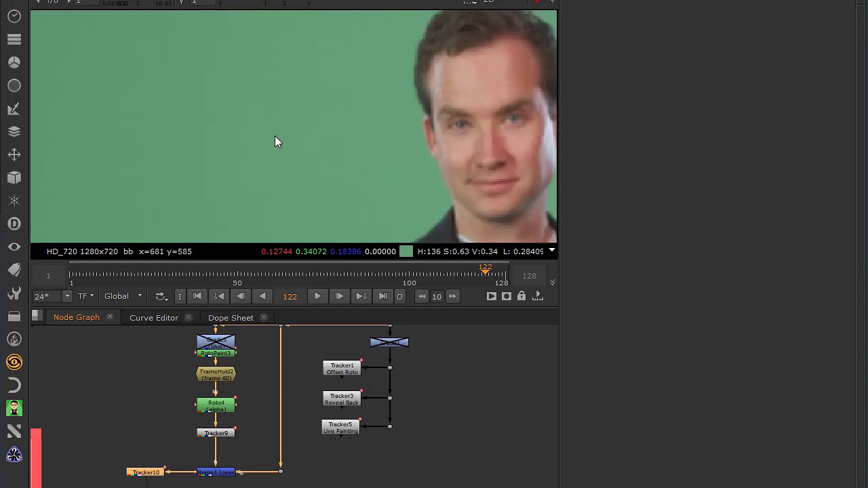Open the Other nodes menu (box icon)
Screen dimensions: 868x488
pos(14,316)
